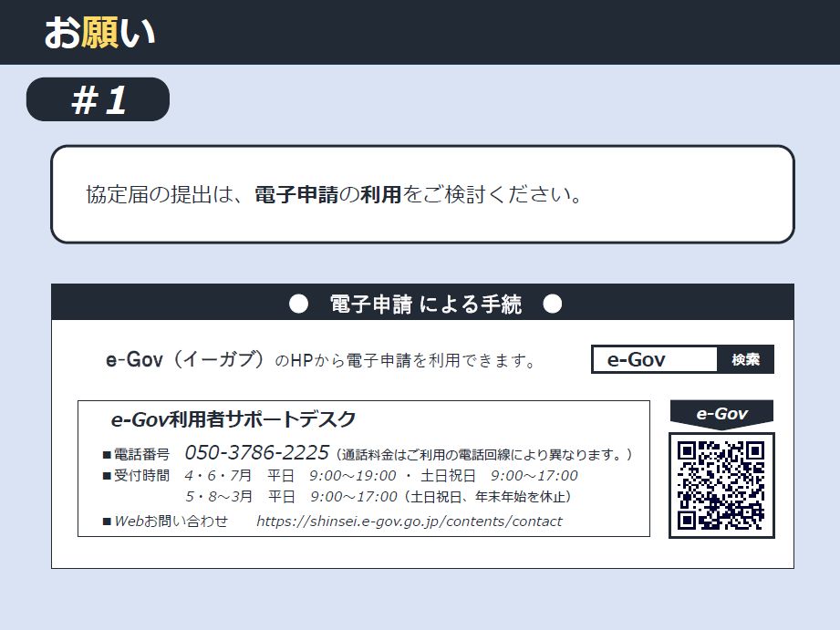Screen dimensions: 840x630
Task: Select the 4・6・7月 reception hours line
Action: point(381,476)
